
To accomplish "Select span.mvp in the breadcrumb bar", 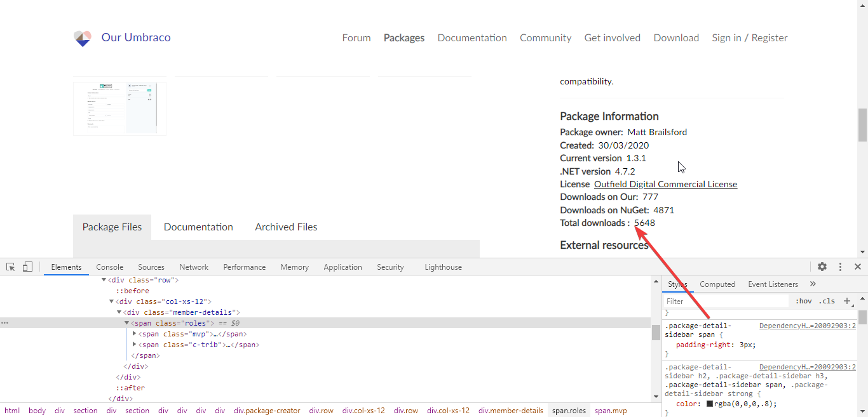I will pos(611,411).
